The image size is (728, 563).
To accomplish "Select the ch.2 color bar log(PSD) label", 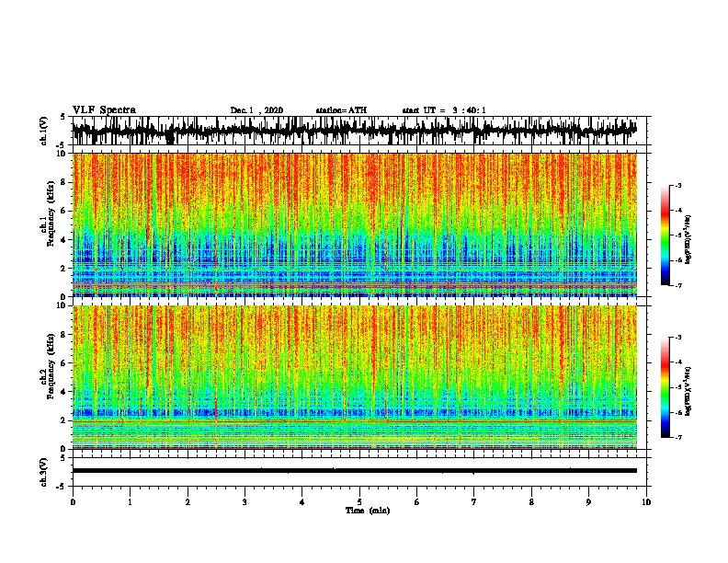I will tap(688, 391).
